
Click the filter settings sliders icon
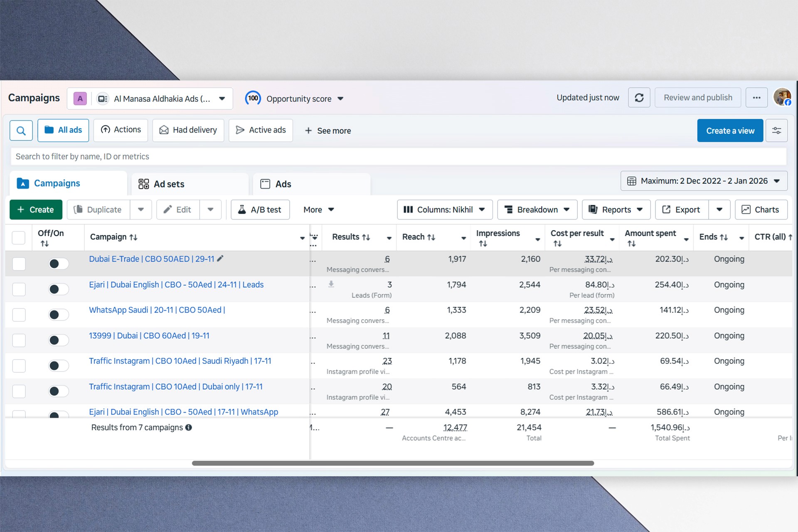click(776, 131)
